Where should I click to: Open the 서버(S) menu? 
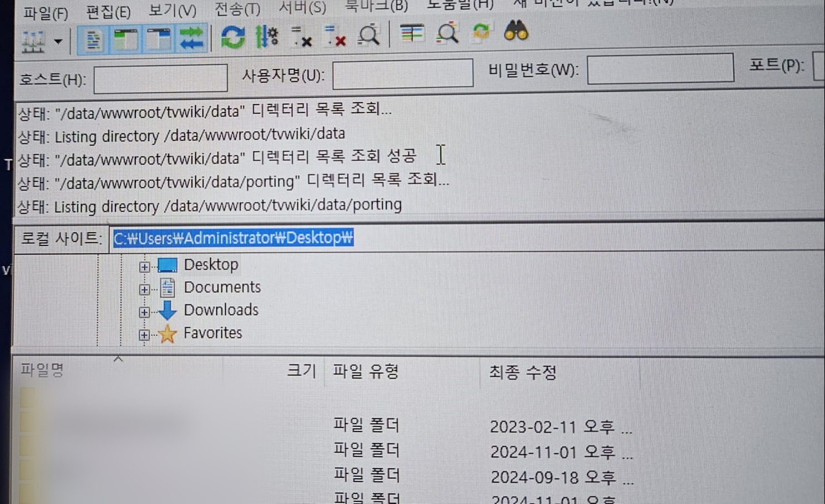click(x=302, y=8)
